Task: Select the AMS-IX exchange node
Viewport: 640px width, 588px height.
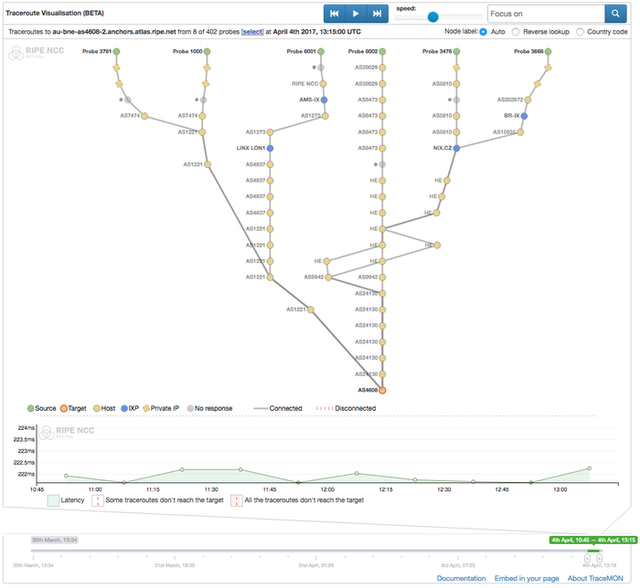Action: pos(324,100)
